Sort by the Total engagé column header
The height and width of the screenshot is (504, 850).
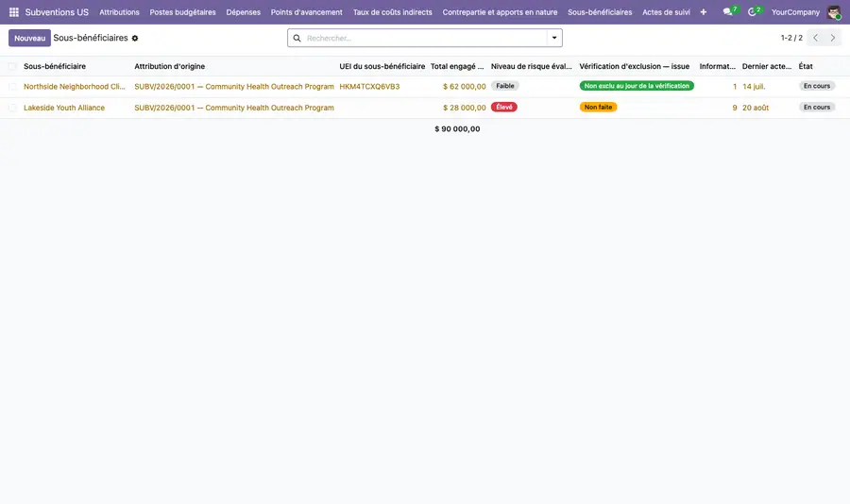pos(457,66)
